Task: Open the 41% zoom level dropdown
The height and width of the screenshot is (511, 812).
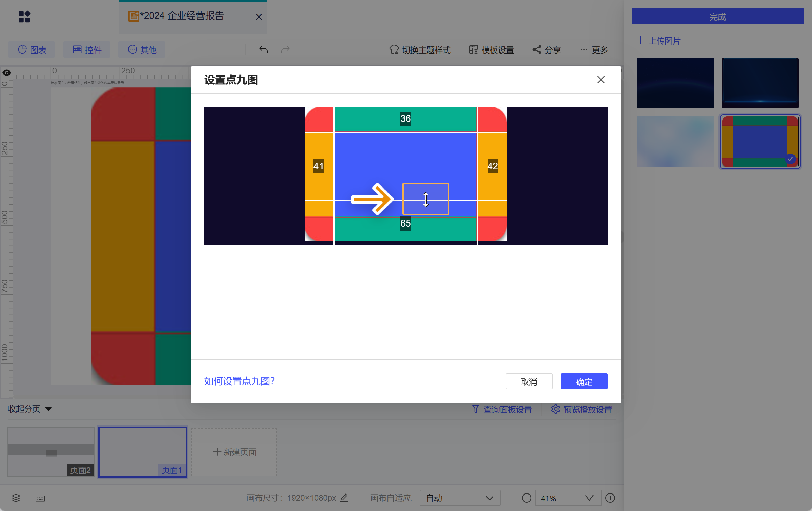Action: click(x=568, y=498)
